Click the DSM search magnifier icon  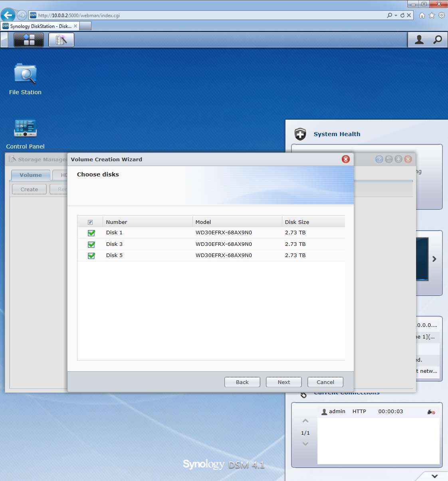tap(438, 40)
